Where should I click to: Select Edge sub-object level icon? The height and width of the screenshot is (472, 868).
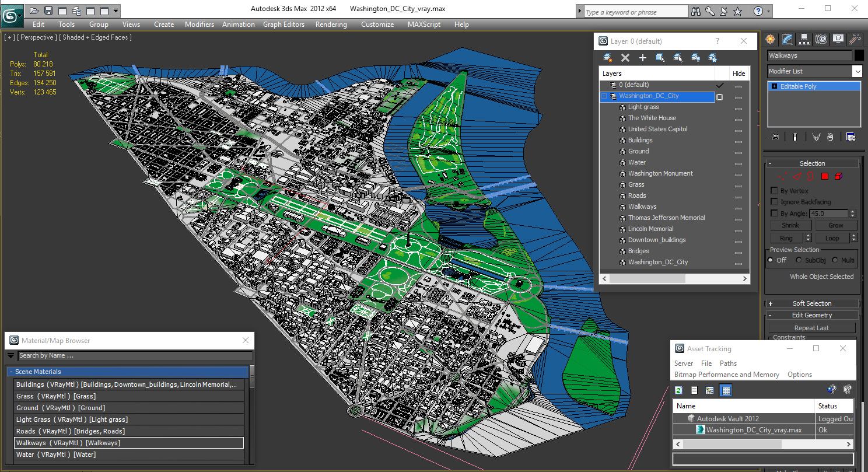pos(797,176)
